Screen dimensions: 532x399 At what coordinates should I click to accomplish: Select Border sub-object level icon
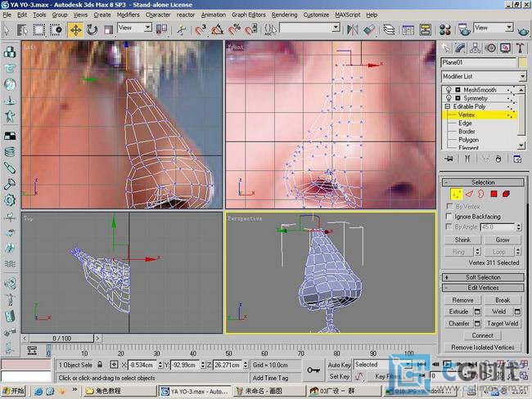[481, 194]
